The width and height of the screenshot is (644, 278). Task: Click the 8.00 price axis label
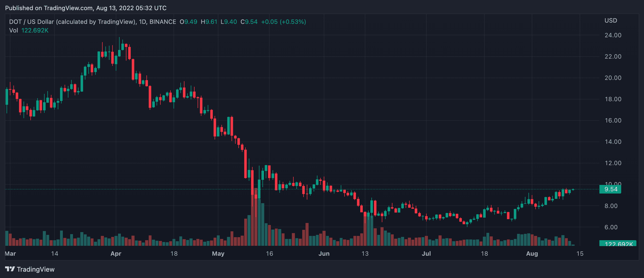point(611,206)
